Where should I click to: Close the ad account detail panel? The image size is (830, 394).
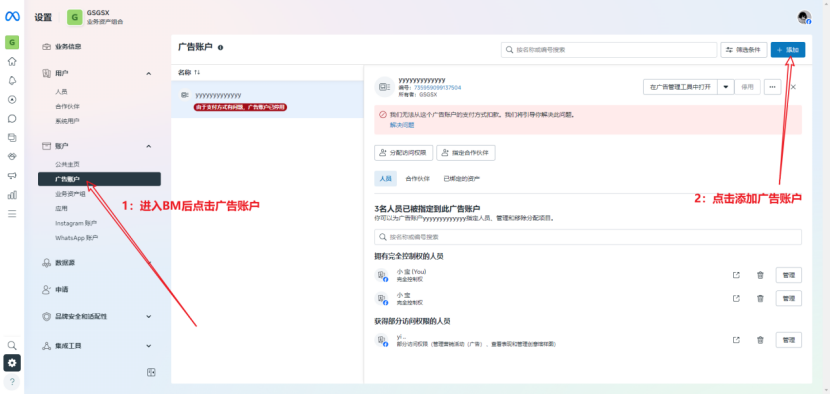[793, 87]
